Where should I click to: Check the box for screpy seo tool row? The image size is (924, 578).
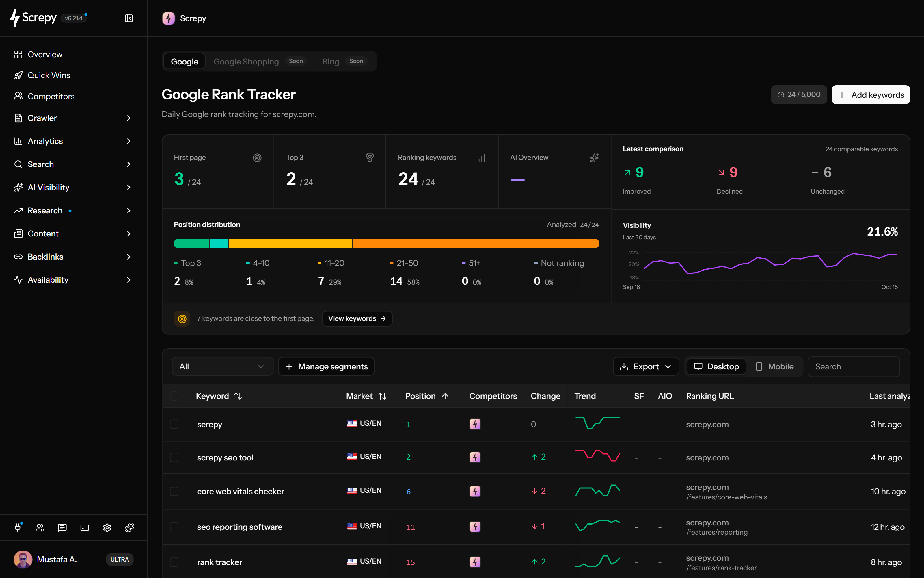pyautogui.click(x=174, y=457)
